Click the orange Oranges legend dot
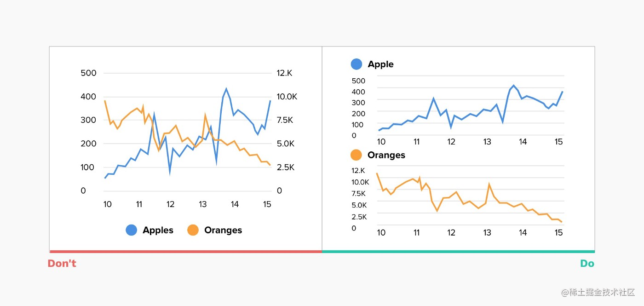The width and height of the screenshot is (644, 306). click(193, 230)
